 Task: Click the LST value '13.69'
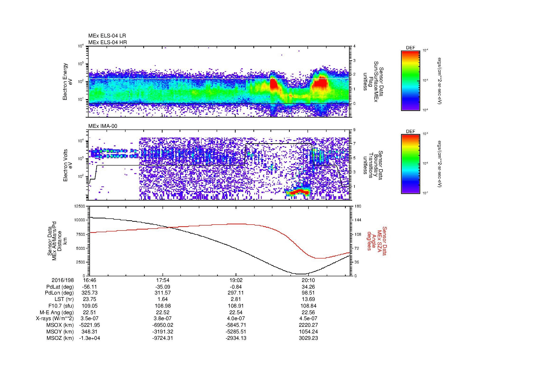coord(308,300)
